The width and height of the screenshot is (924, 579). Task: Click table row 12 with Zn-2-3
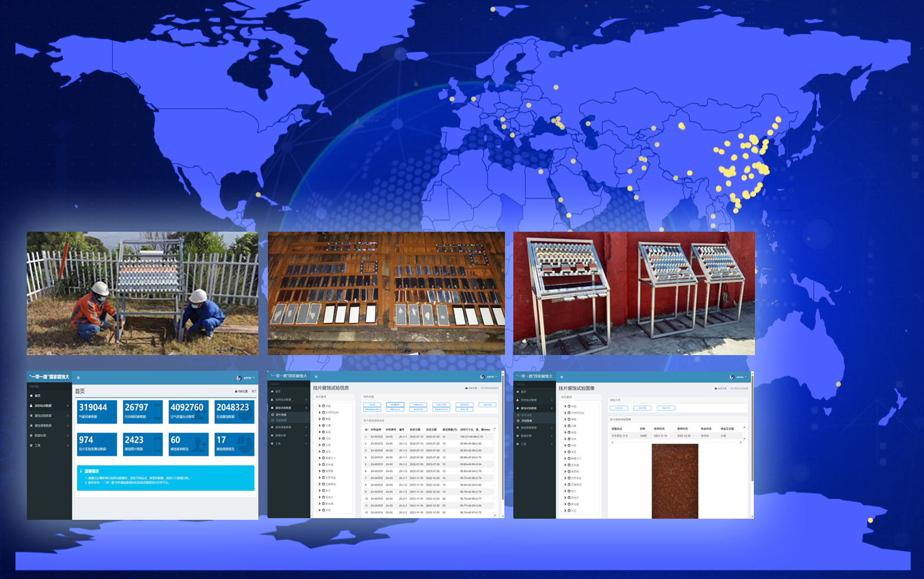(429, 513)
